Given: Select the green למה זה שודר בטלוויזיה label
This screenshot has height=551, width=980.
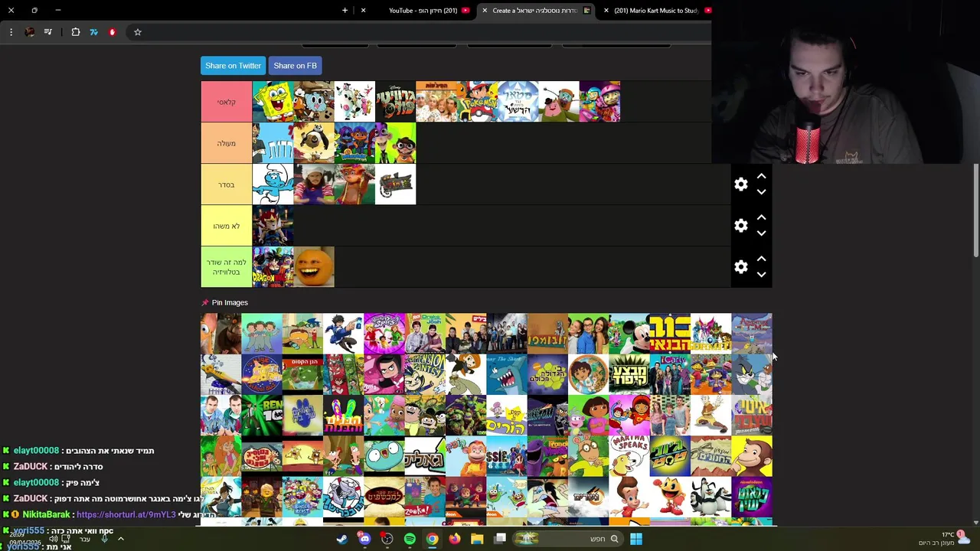Looking at the screenshot, I should pyautogui.click(x=226, y=267).
